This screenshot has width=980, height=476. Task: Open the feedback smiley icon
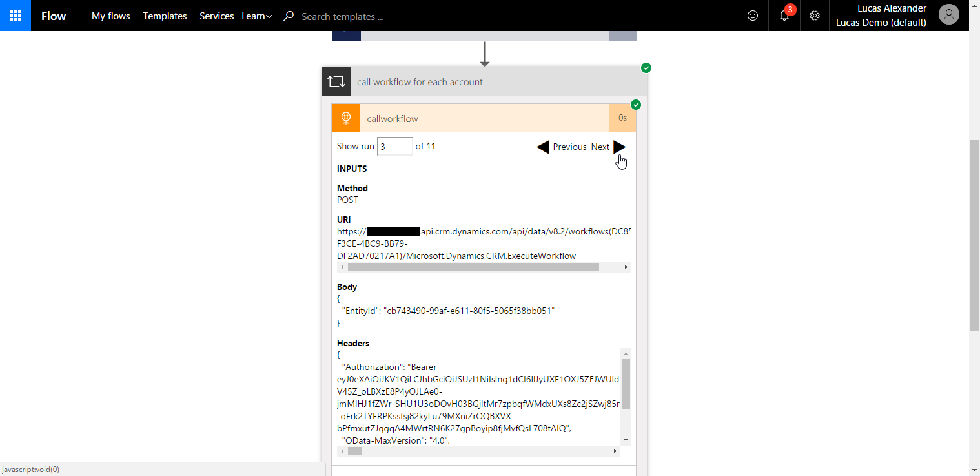(x=753, y=16)
